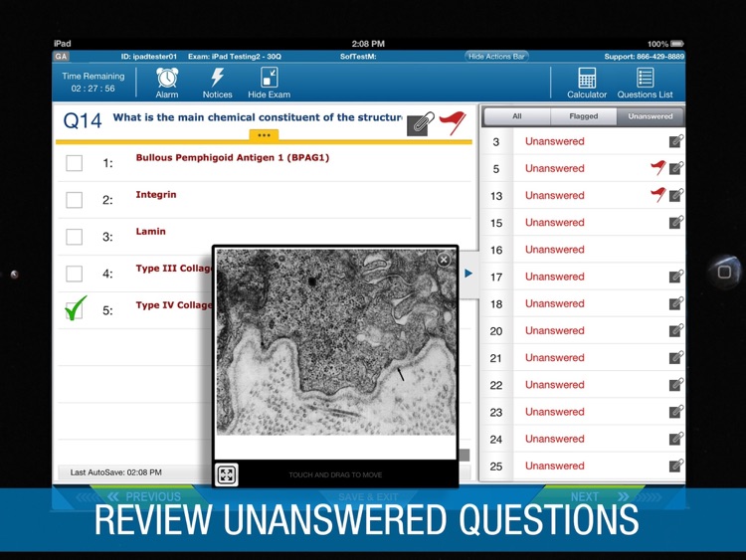Close the micrograph image popup
The image size is (746, 560).
(x=444, y=260)
